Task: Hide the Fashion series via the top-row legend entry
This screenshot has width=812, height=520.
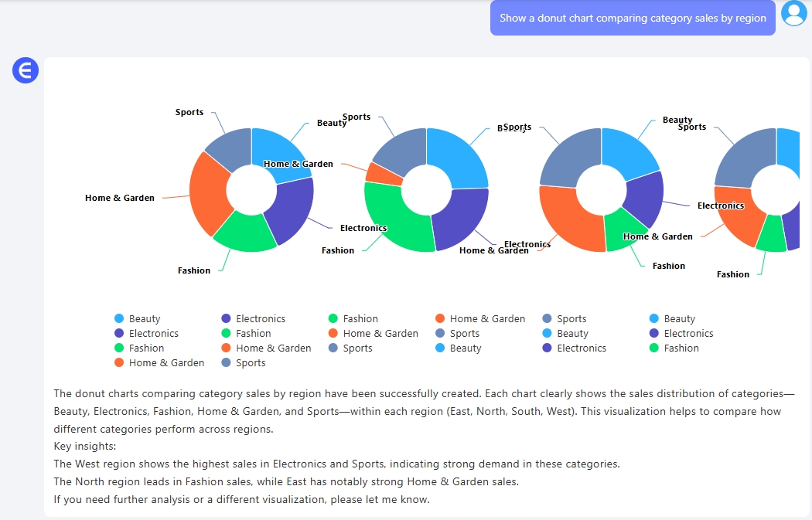Action: (x=360, y=319)
